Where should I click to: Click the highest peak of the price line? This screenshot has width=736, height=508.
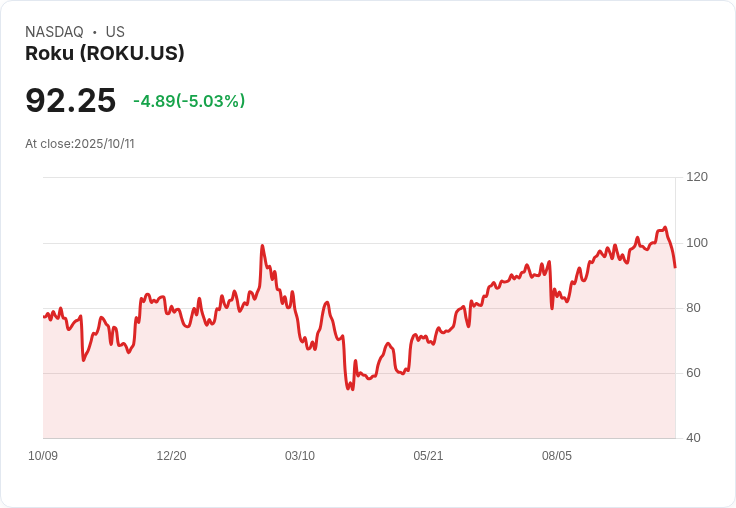[x=665, y=227]
